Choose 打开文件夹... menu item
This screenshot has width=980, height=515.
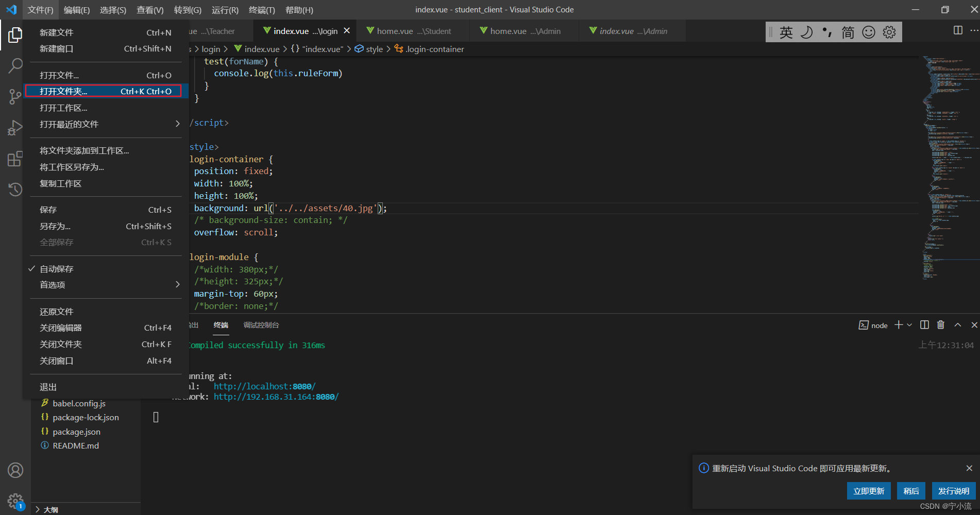click(106, 91)
